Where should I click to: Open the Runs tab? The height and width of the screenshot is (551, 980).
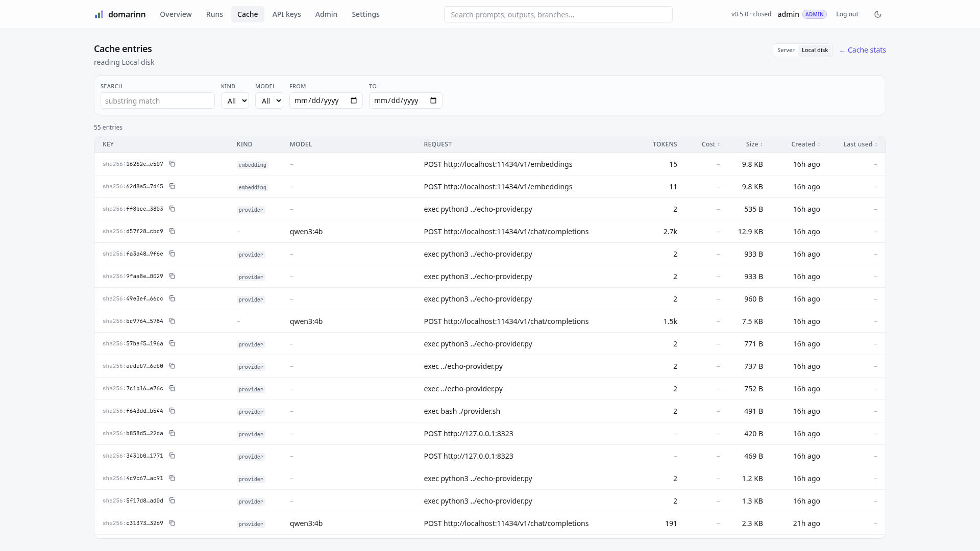coord(214,14)
